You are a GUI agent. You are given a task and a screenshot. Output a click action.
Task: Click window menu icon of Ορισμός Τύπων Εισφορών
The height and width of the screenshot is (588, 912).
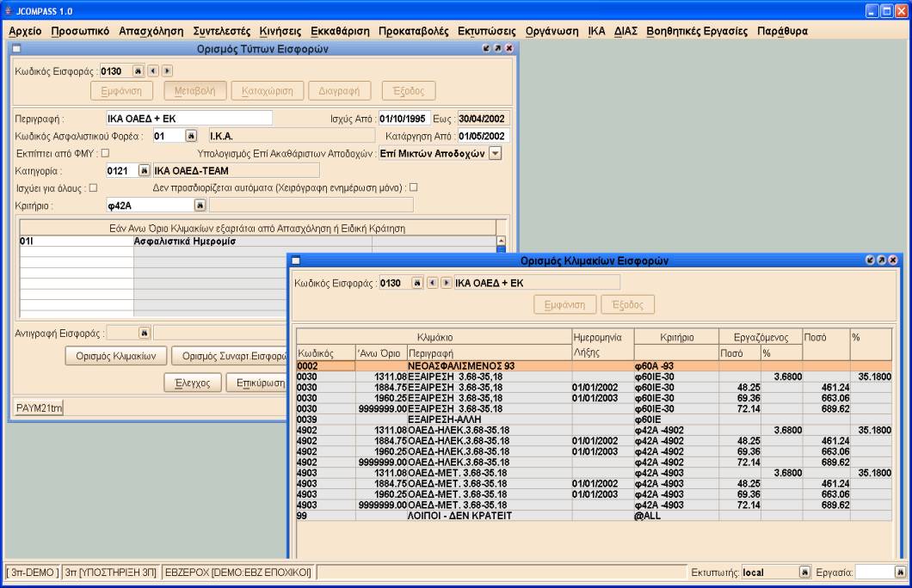[x=16, y=49]
